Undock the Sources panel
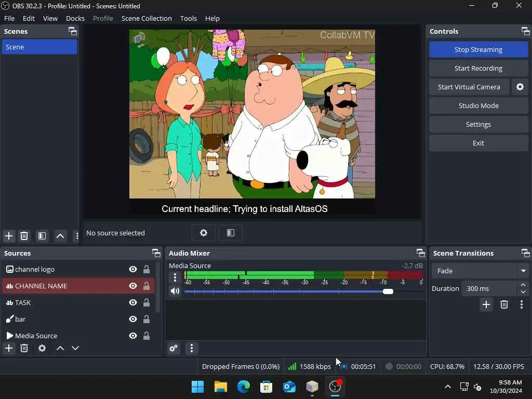 [156, 253]
